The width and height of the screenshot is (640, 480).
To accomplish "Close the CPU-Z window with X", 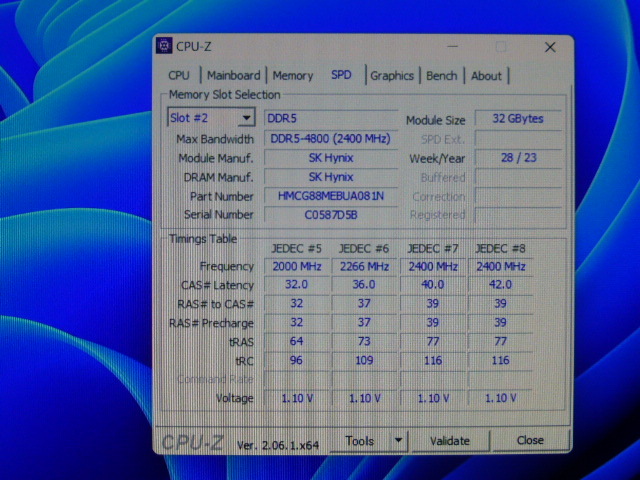I will coord(550,47).
